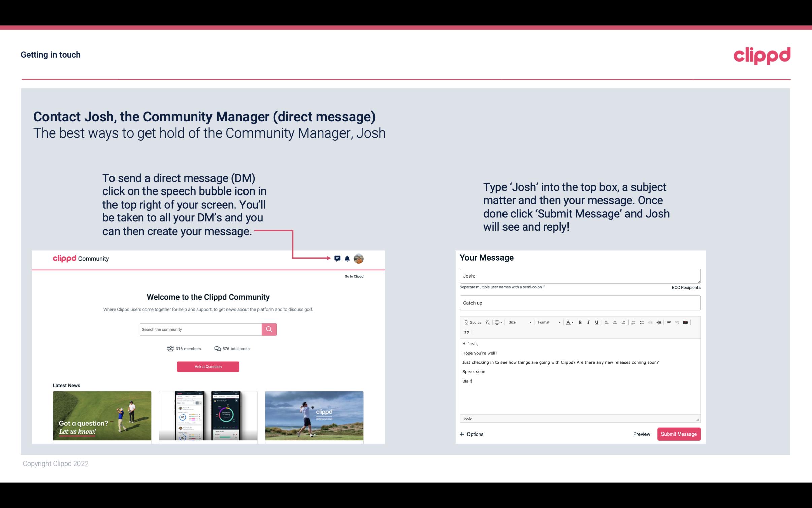
Task: Click the Bold formatting icon
Action: [x=581, y=322]
